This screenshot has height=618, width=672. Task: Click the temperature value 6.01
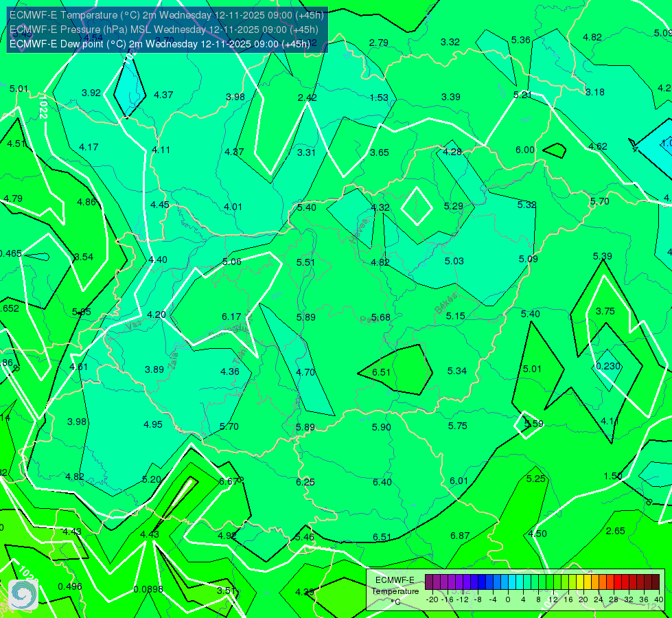click(459, 481)
